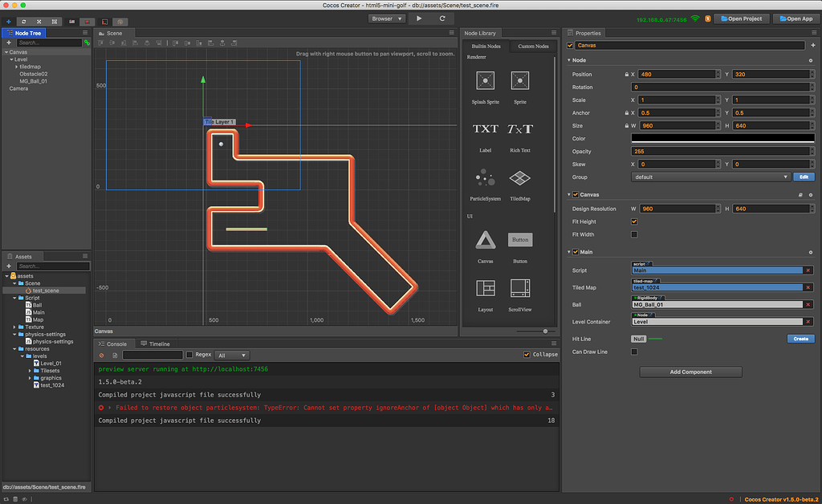Select the Builtin Nodes tab
This screenshot has width=822, height=504.
coord(486,46)
